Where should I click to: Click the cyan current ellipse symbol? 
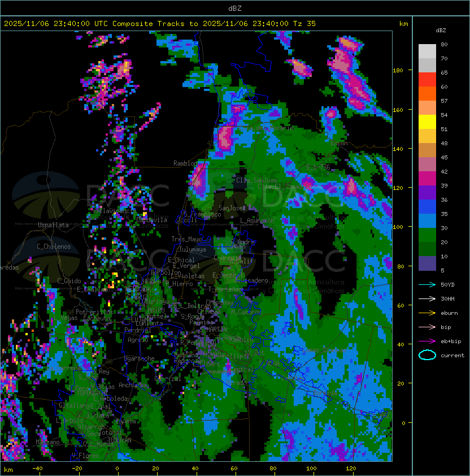(427, 355)
